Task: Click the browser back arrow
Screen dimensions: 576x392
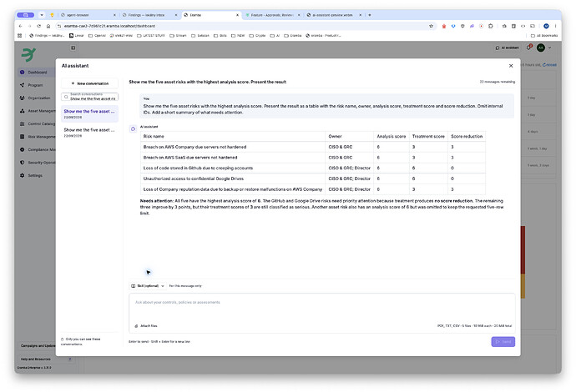Action: 21,26
